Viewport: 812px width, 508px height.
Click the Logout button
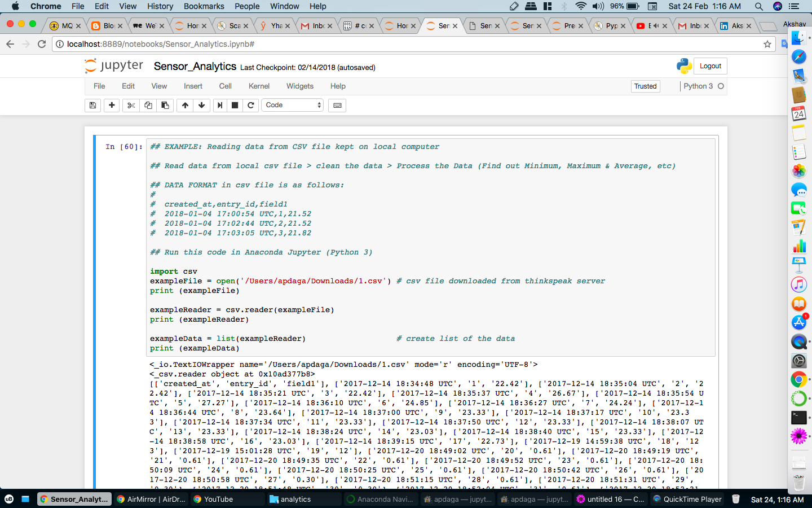point(709,65)
